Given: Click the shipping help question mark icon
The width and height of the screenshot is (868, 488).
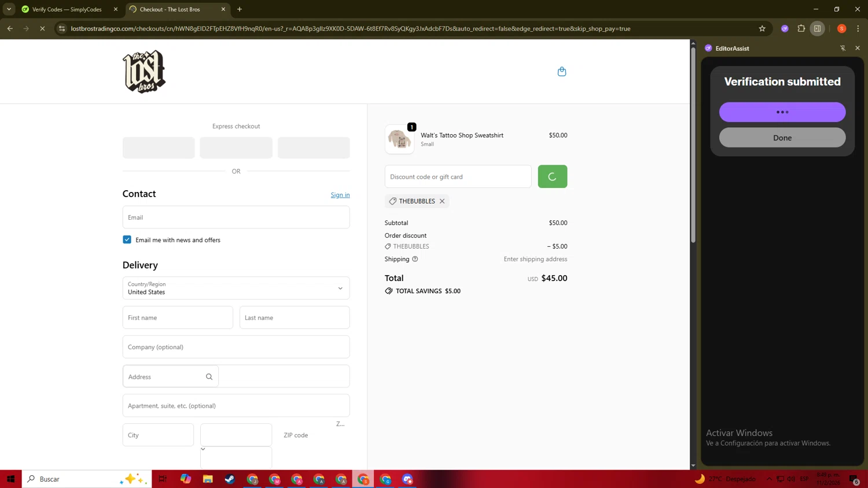Looking at the screenshot, I should 415,259.
